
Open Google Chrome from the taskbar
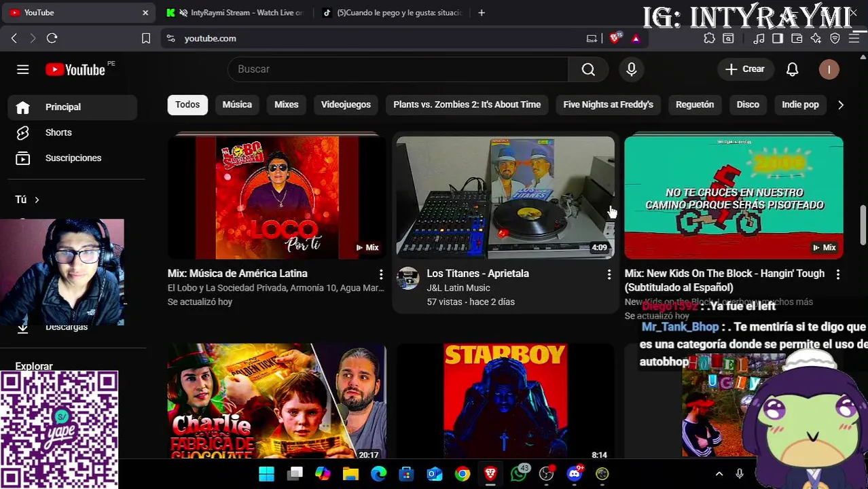coord(462,474)
